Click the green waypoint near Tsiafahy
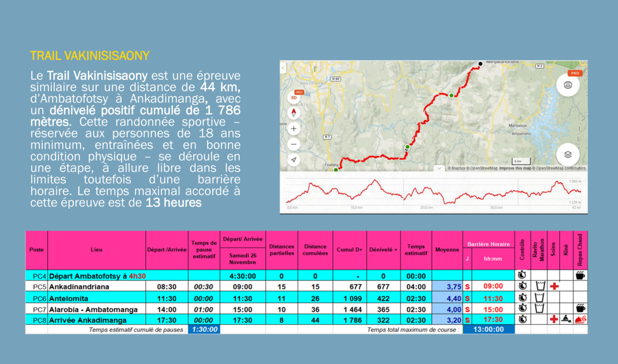The image size is (618, 364). click(x=336, y=169)
